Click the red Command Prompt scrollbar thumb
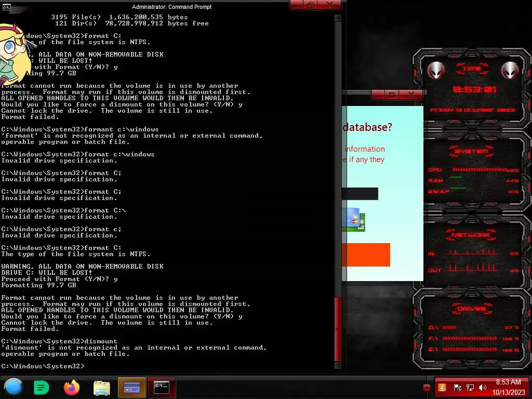 (338, 329)
